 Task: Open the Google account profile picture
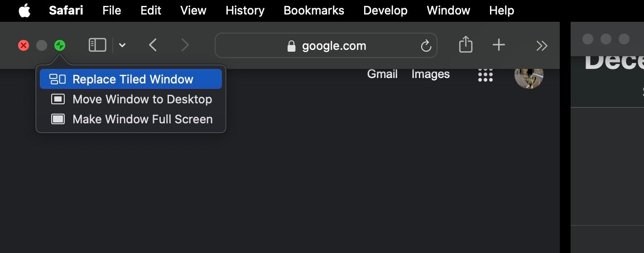529,75
